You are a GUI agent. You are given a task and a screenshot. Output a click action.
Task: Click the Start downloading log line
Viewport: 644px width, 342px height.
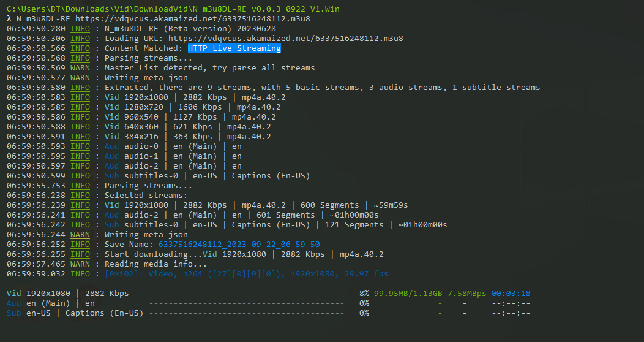[x=244, y=254]
